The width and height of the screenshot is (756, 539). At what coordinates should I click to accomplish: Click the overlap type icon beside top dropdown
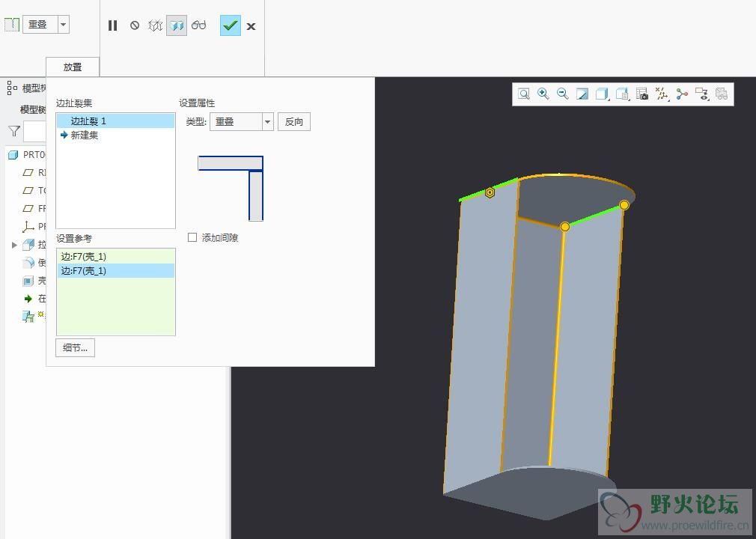12,25
